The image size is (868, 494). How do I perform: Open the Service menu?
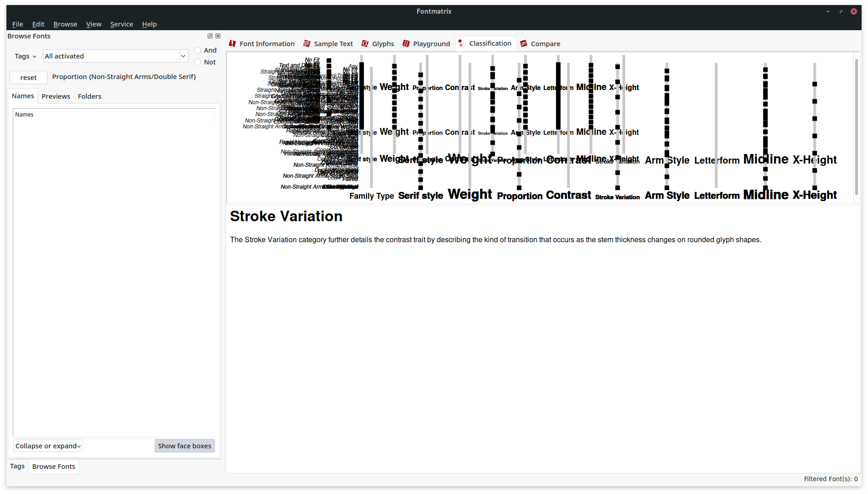point(122,24)
